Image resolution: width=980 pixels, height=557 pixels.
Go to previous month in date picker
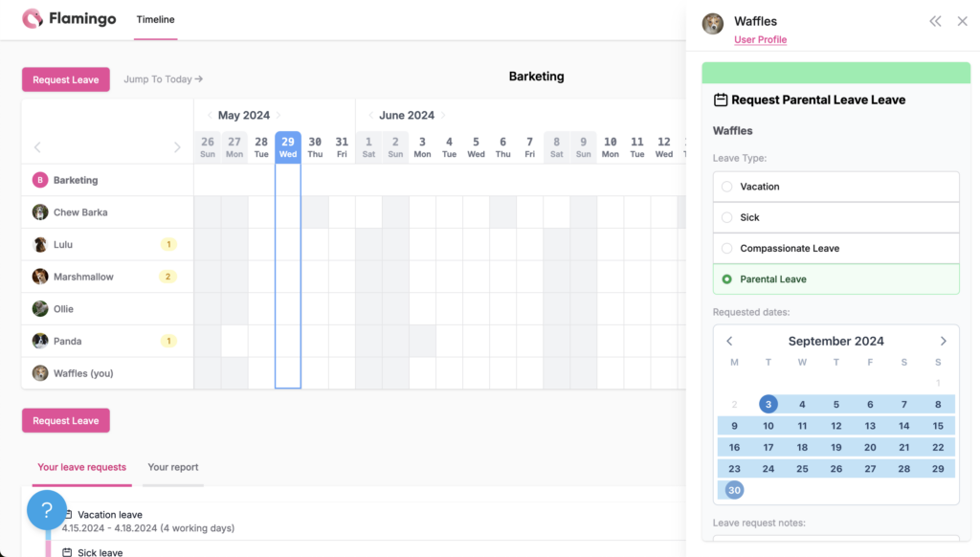[729, 341]
